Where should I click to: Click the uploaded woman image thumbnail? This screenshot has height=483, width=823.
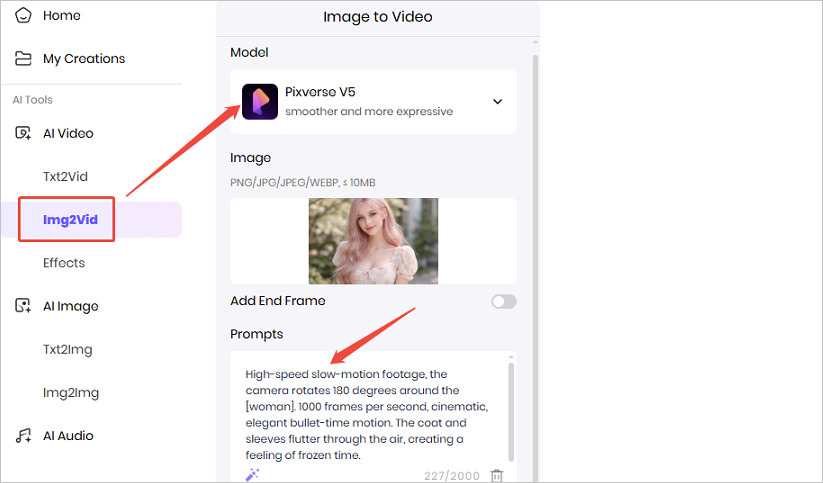tap(373, 241)
